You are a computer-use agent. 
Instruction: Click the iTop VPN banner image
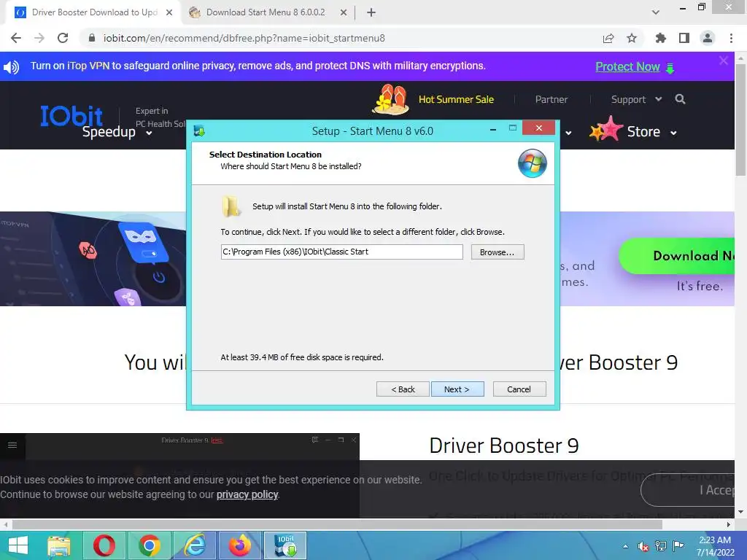pyautogui.click(x=93, y=259)
